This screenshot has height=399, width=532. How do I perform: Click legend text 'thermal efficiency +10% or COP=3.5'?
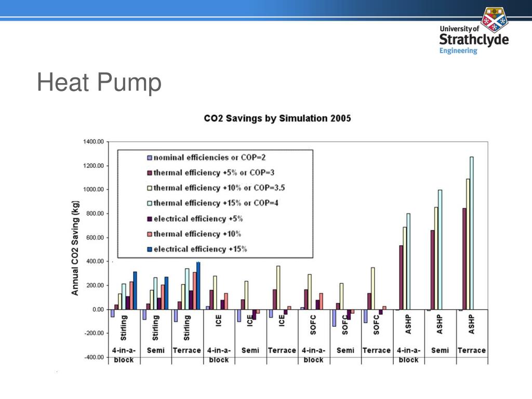point(219,188)
